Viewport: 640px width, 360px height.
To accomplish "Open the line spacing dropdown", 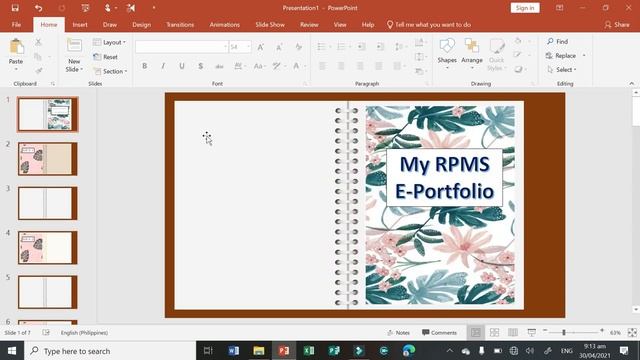I will tap(400, 47).
